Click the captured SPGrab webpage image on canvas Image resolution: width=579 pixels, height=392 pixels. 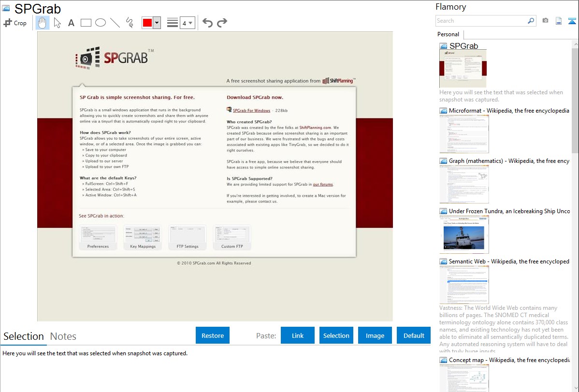click(215, 176)
